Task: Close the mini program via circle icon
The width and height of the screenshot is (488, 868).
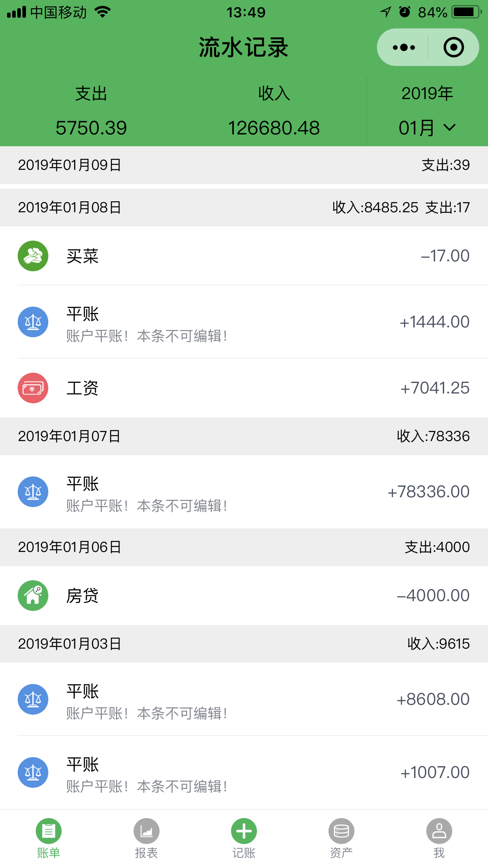Action: (x=453, y=48)
